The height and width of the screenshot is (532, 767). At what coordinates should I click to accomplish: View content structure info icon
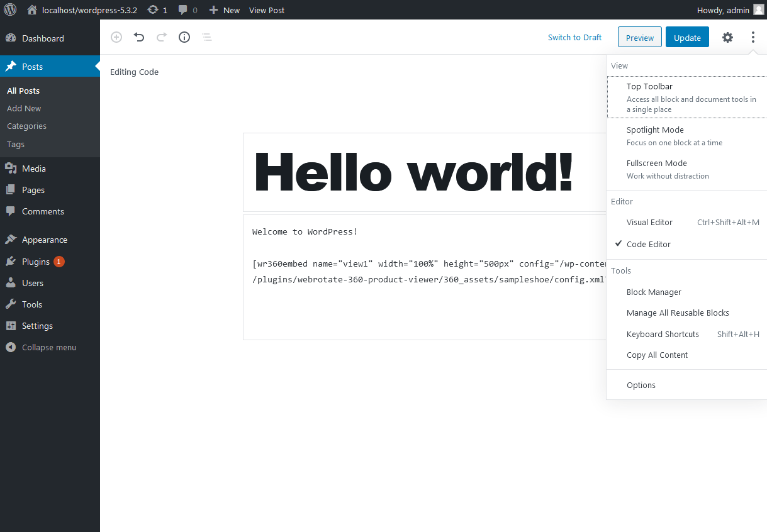point(184,37)
